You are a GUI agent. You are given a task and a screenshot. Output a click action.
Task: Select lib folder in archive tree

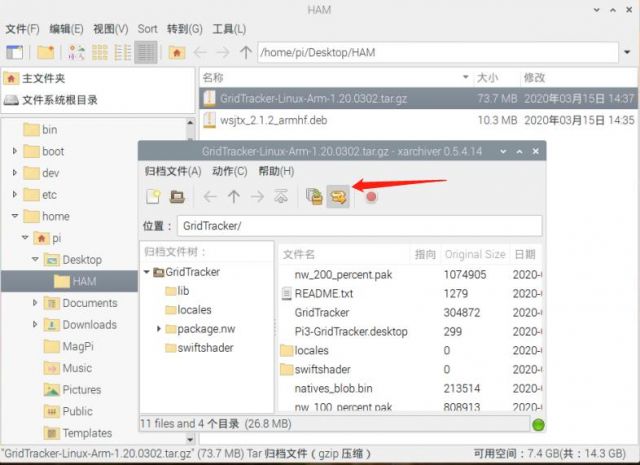pyautogui.click(x=177, y=291)
